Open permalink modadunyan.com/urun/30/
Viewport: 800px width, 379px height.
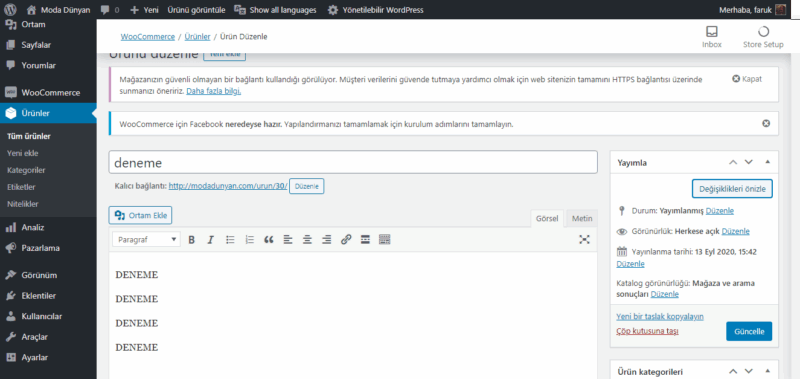tap(228, 186)
